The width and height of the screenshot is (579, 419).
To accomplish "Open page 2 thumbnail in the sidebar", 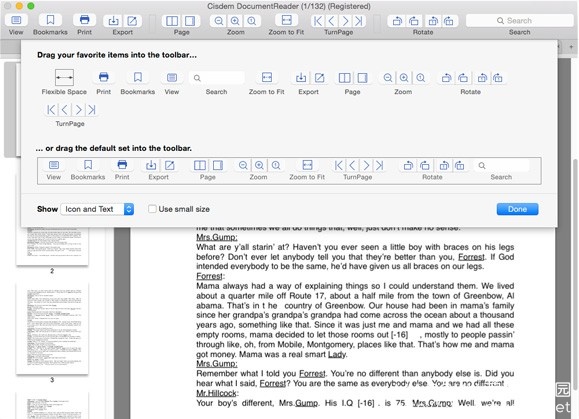I will click(52, 246).
